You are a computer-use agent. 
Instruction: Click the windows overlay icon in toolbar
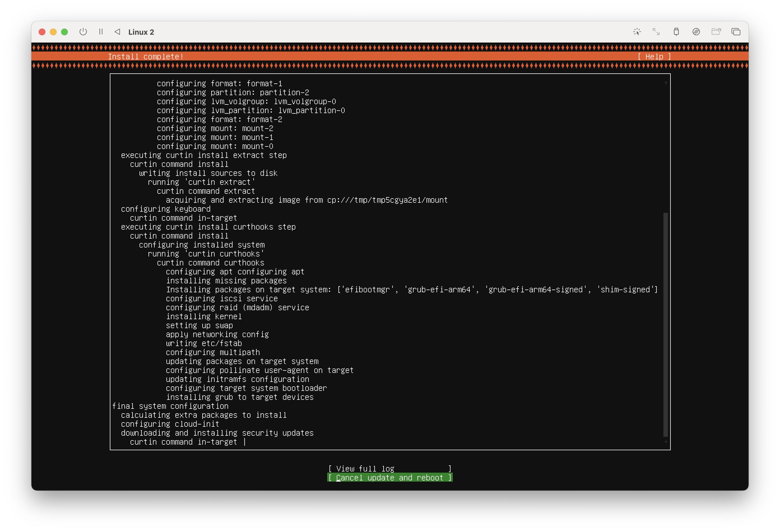(x=736, y=32)
